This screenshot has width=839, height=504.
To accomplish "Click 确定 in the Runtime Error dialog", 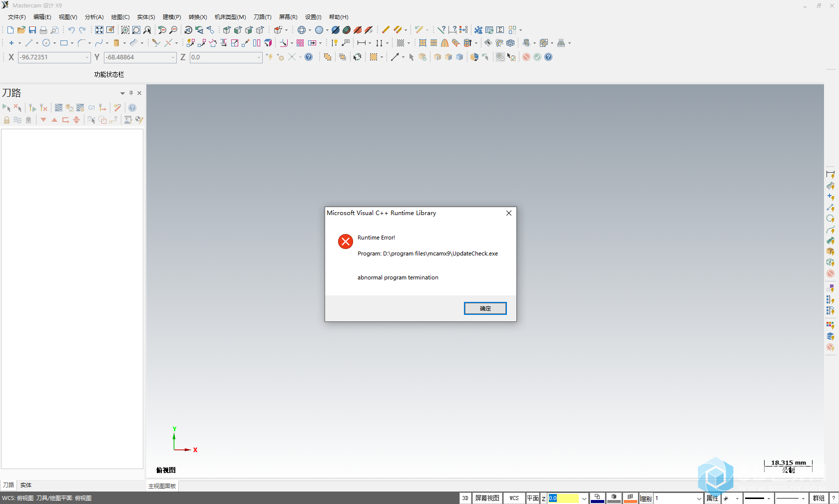I will (x=485, y=308).
